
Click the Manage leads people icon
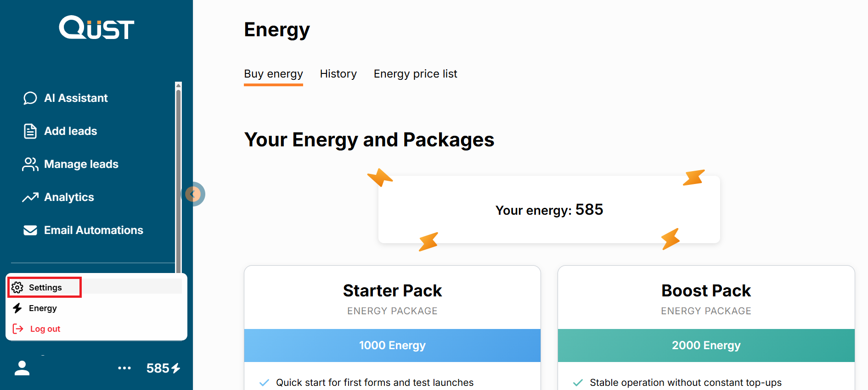pos(30,164)
